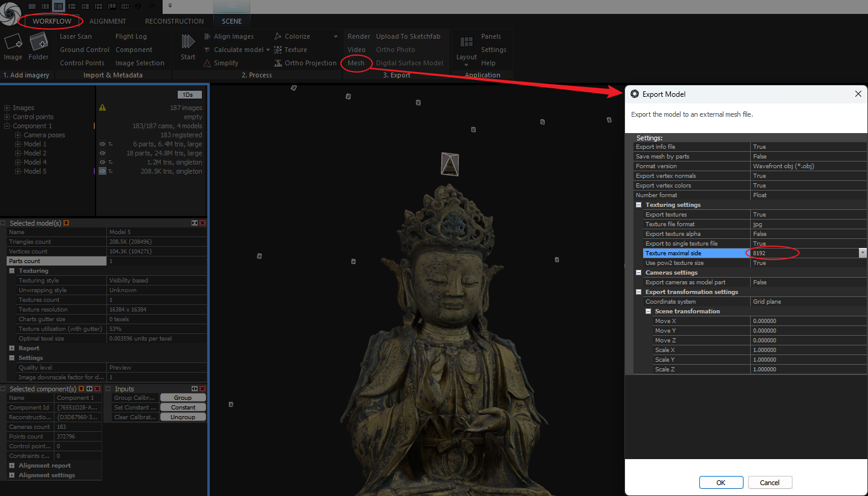The width and height of the screenshot is (868, 496).
Task: Toggle visibility eye for Model 1
Action: pos(103,145)
